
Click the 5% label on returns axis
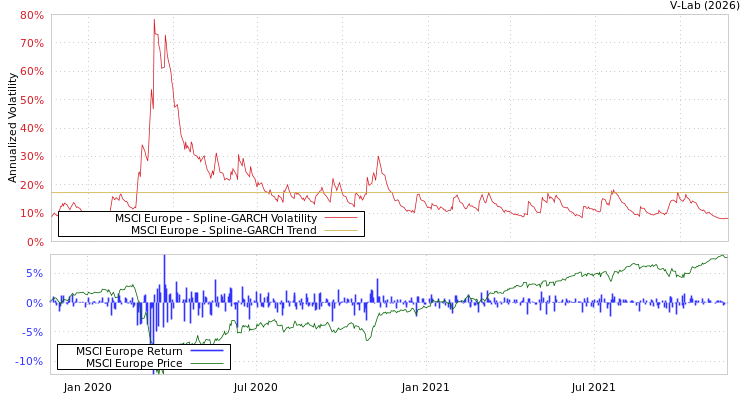(34, 273)
